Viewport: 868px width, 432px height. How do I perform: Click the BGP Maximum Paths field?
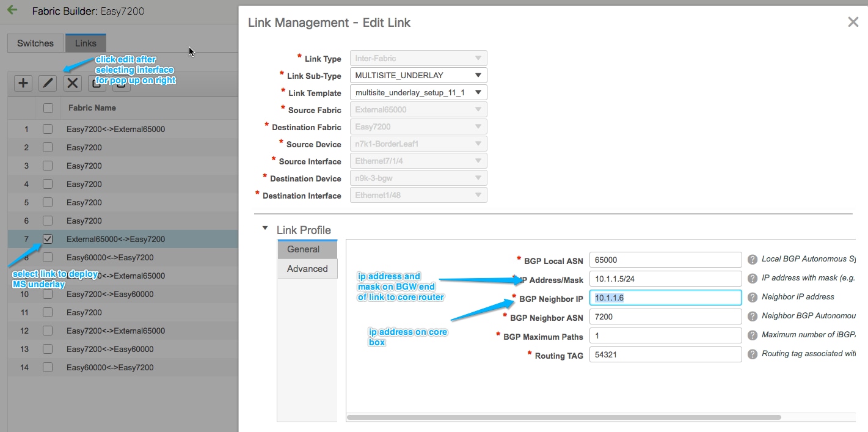(x=665, y=335)
